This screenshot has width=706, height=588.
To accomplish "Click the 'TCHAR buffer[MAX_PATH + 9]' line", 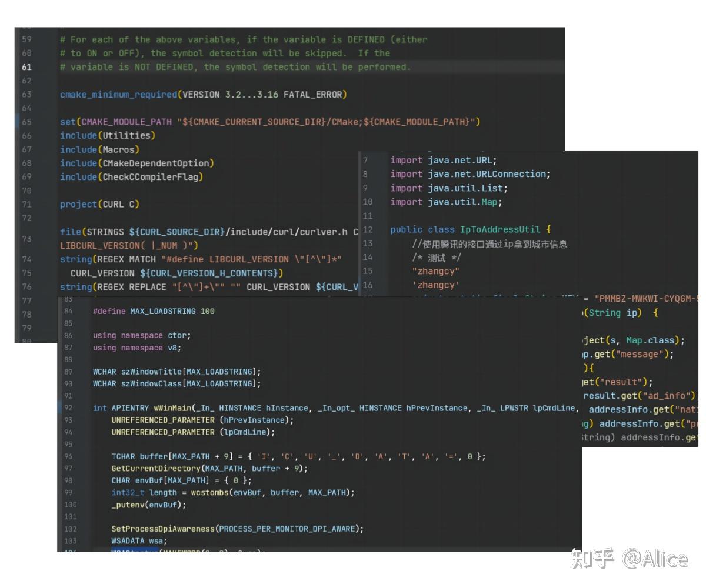I will tap(299, 457).
